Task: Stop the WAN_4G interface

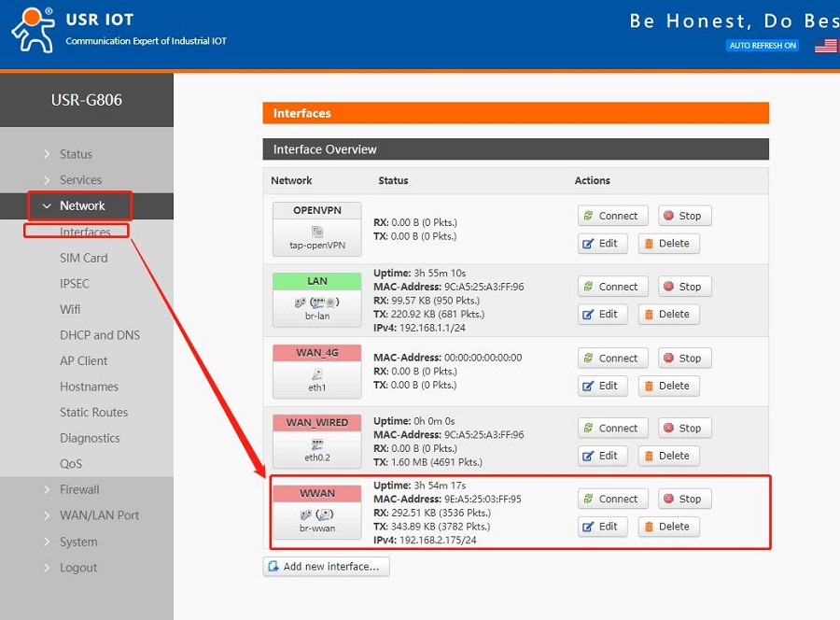Action: click(x=685, y=358)
